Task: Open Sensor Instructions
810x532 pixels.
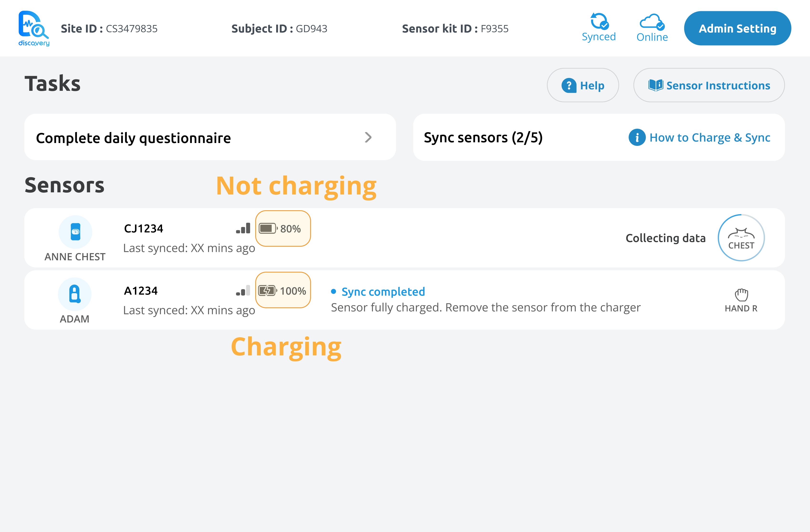Action: point(709,85)
